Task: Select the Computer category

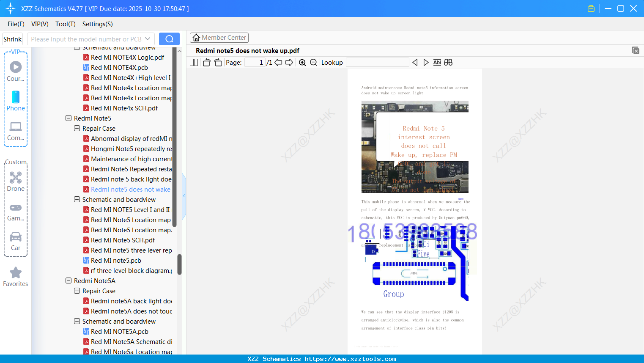Action: 16,131
